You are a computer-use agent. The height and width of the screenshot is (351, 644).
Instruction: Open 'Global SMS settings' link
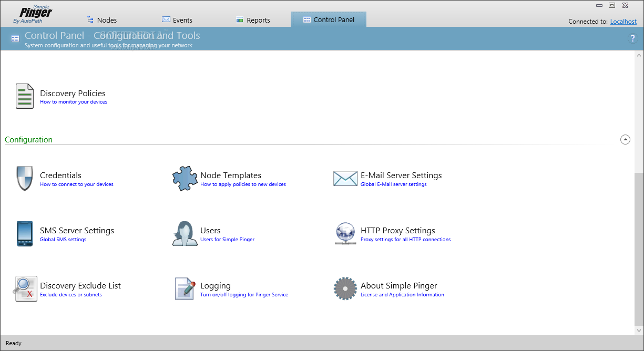pos(63,240)
